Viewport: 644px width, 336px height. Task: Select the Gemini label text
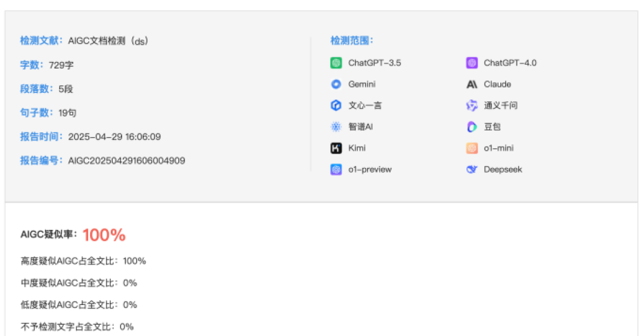362,84
